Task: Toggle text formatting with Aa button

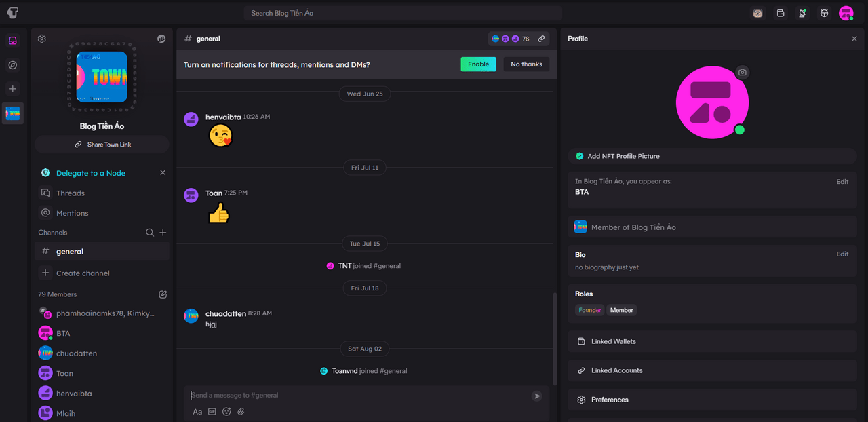Action: (x=197, y=411)
